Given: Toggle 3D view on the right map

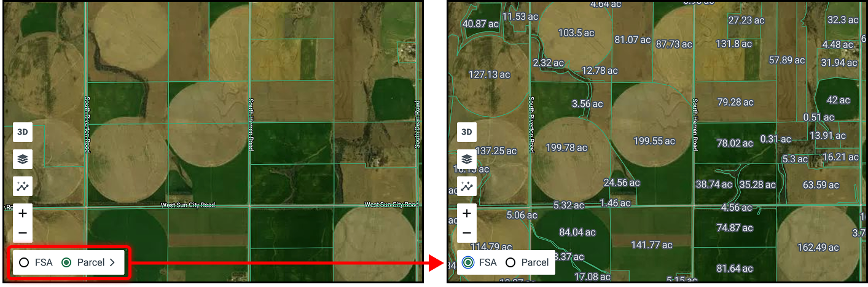Looking at the screenshot, I should pos(467,132).
